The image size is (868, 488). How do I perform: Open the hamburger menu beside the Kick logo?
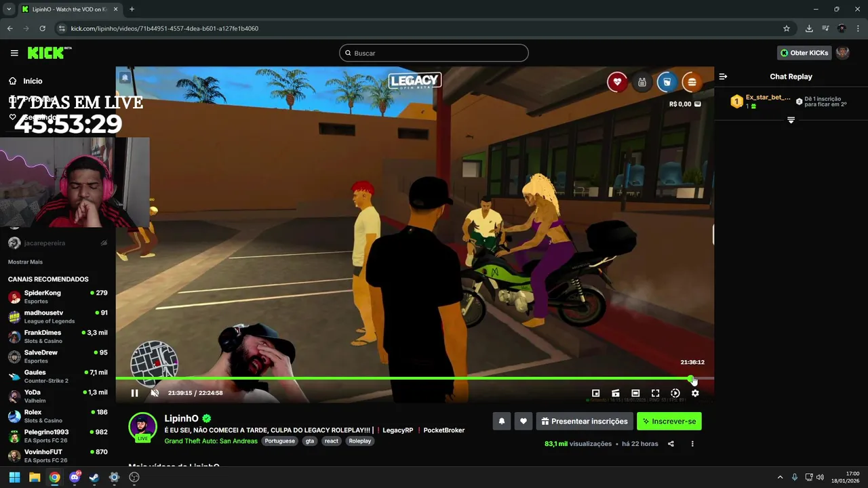pyautogui.click(x=14, y=53)
